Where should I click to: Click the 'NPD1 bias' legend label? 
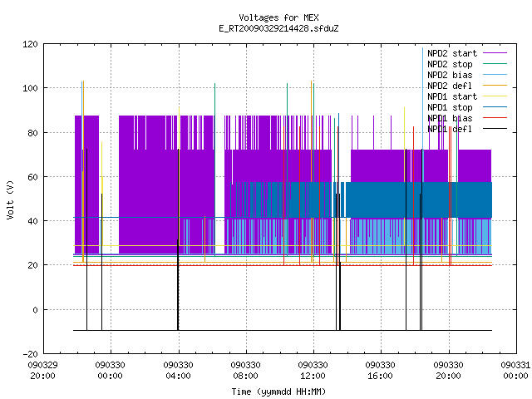pos(450,118)
